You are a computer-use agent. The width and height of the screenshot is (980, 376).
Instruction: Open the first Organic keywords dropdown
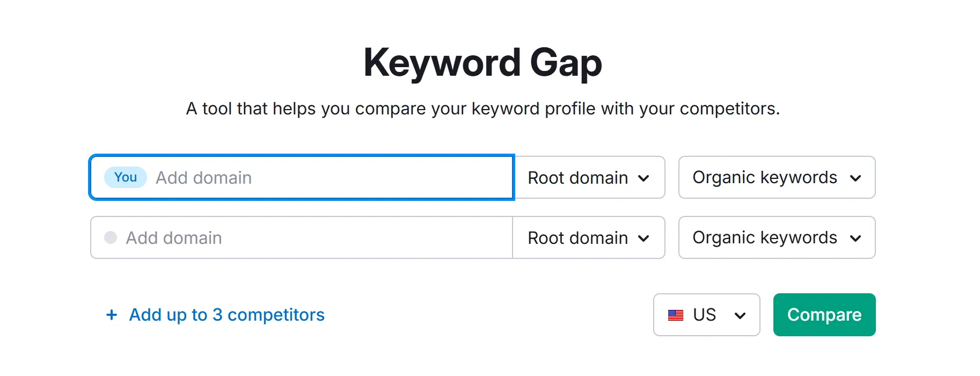(776, 178)
